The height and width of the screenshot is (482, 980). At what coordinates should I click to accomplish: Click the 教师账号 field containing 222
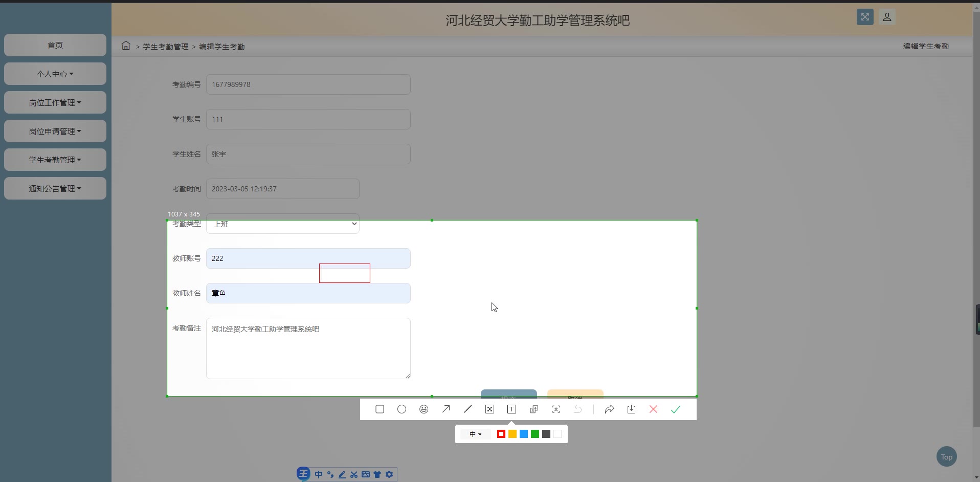tap(308, 258)
